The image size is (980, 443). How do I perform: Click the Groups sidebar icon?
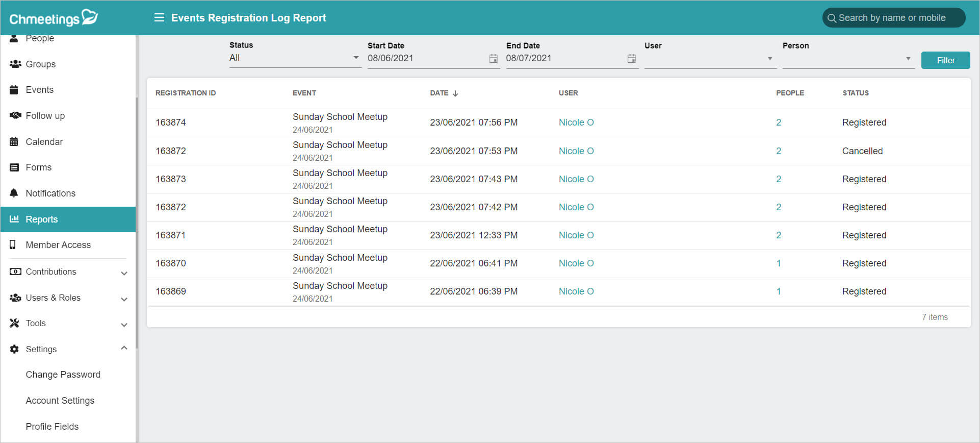15,64
